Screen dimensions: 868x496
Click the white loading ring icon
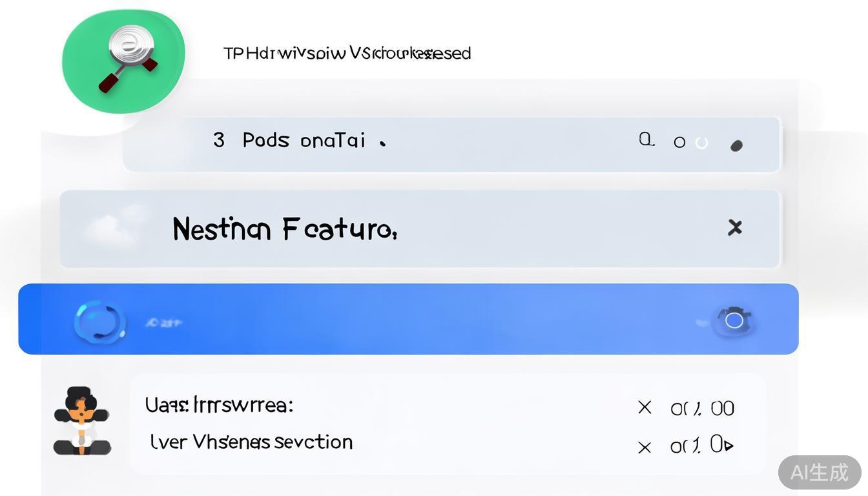click(x=701, y=143)
